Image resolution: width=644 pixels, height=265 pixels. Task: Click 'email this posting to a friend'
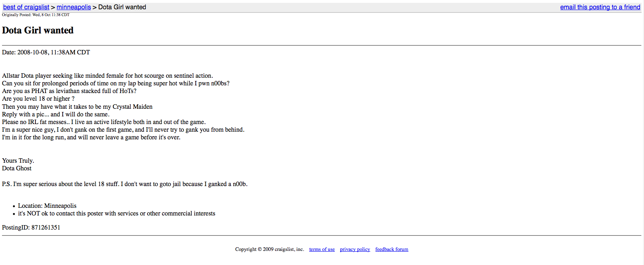tap(600, 7)
